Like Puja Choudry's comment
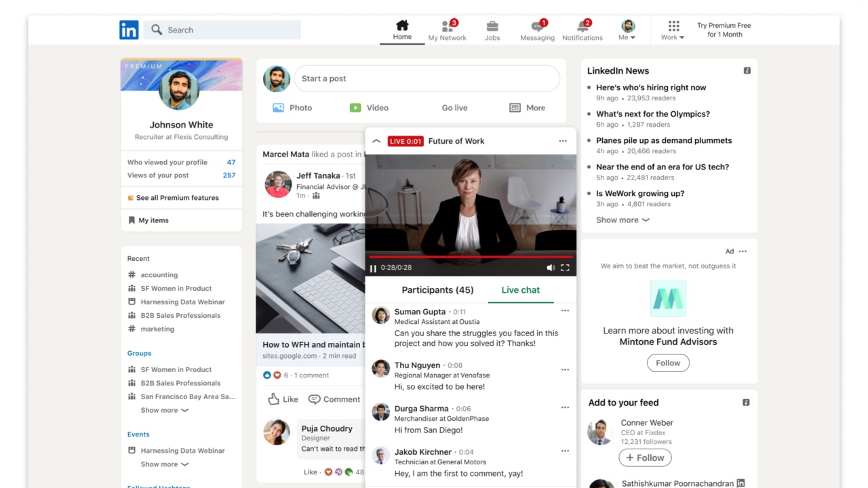Image resolution: width=868 pixels, height=488 pixels. 310,472
